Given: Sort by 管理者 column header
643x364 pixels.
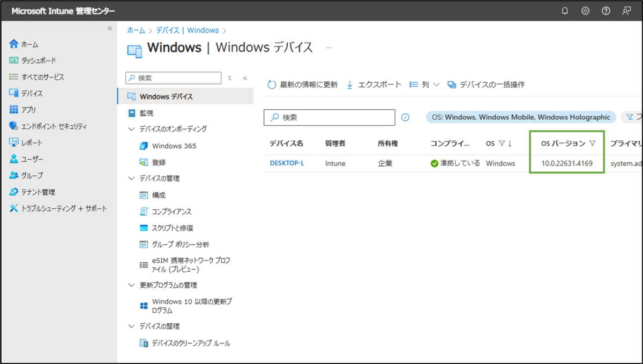Looking at the screenshot, I should (x=335, y=143).
